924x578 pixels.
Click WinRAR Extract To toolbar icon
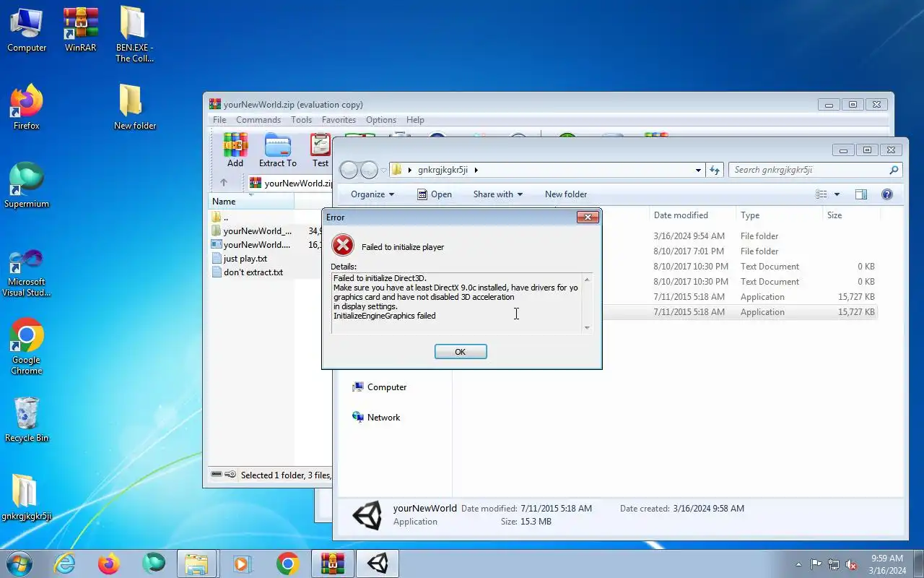click(278, 150)
